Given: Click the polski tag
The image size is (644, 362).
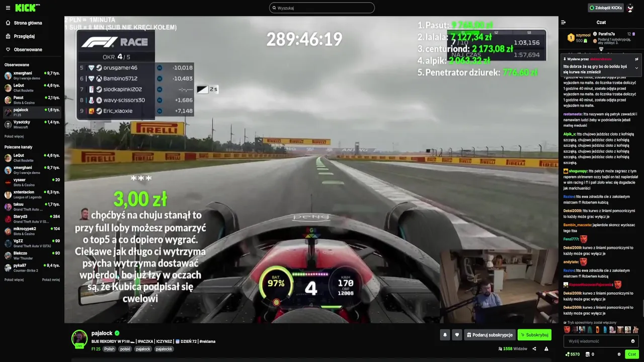Looking at the screenshot, I should point(125,349).
